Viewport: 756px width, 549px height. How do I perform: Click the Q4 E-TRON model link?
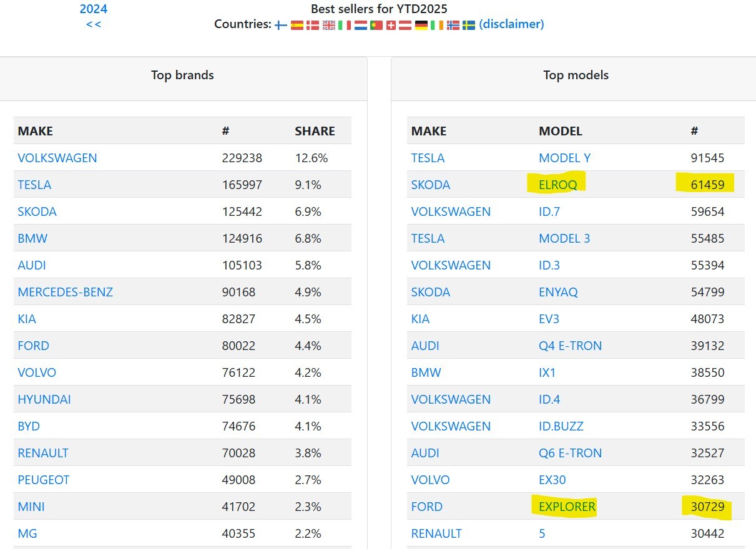coord(570,346)
